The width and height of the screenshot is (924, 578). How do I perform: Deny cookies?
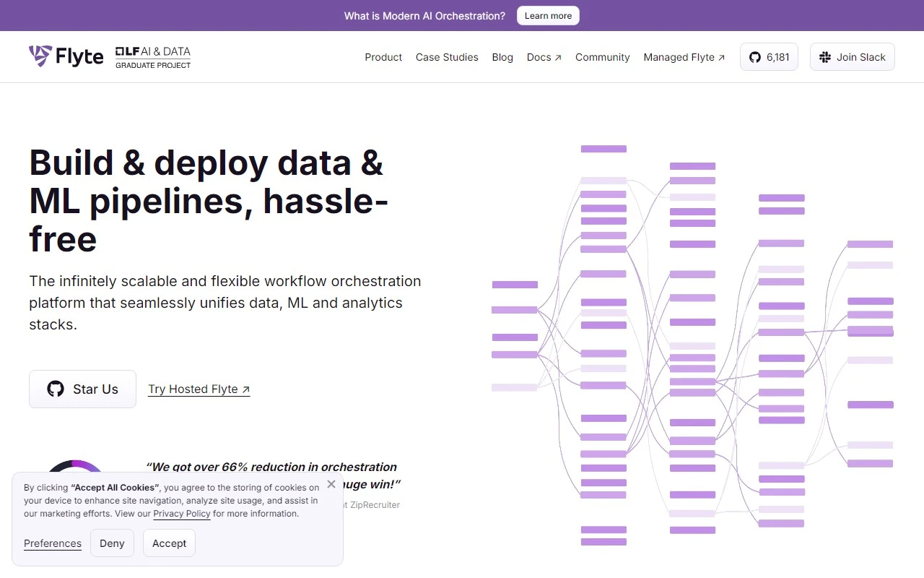click(112, 543)
